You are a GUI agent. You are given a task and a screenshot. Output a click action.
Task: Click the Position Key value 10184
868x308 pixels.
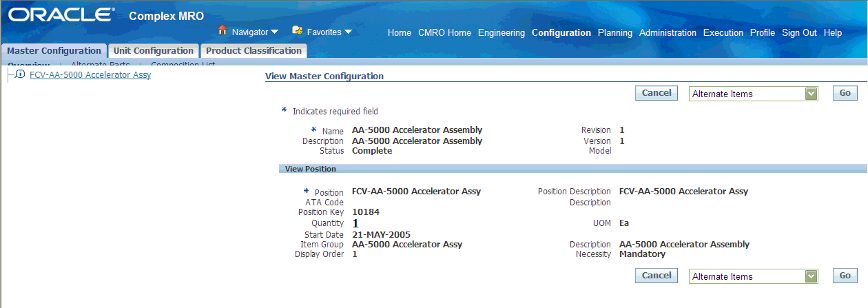click(x=366, y=212)
